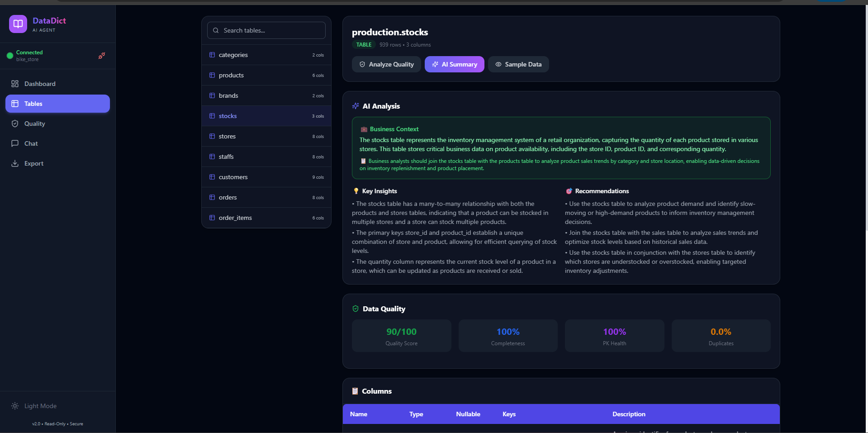This screenshot has width=868, height=433.
Task: Open the Tables page
Action: pos(57,104)
